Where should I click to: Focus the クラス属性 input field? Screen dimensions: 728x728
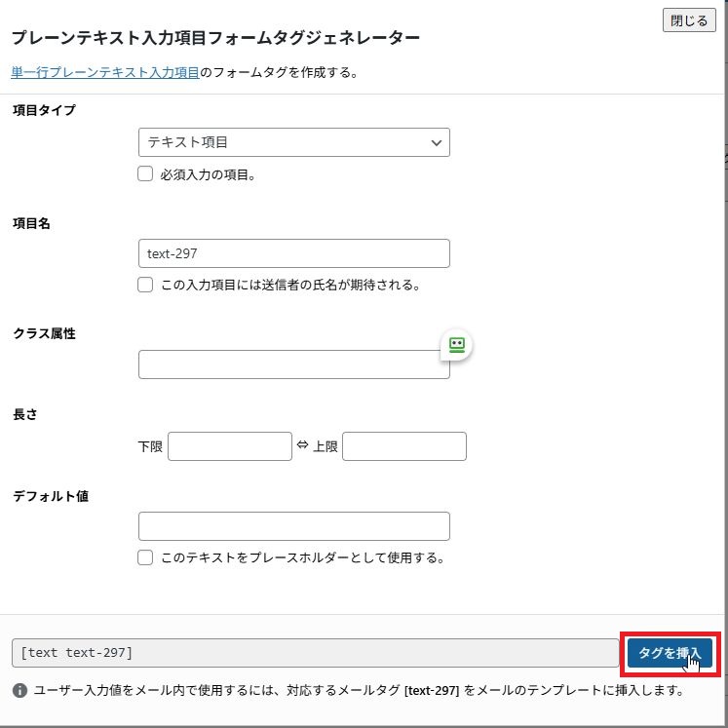[294, 364]
